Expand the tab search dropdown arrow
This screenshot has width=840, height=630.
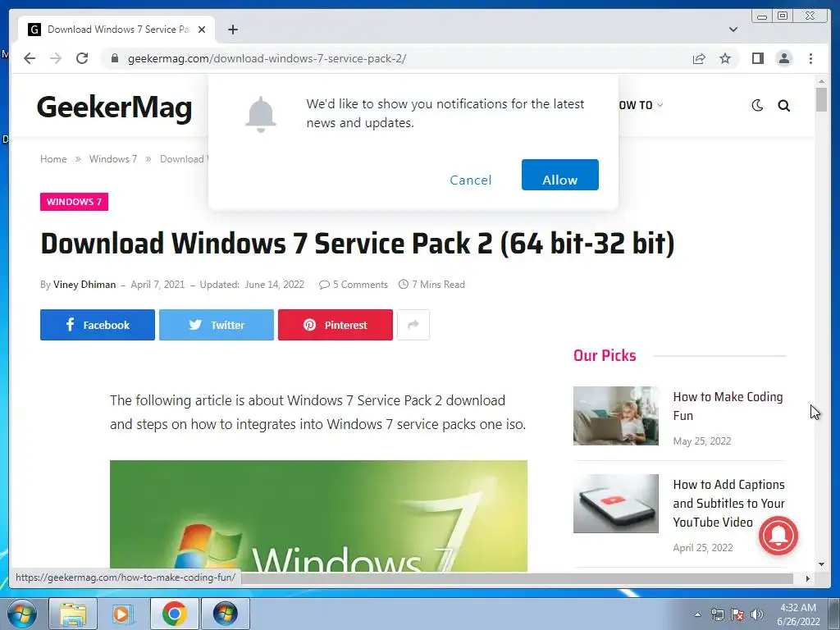pyautogui.click(x=733, y=30)
